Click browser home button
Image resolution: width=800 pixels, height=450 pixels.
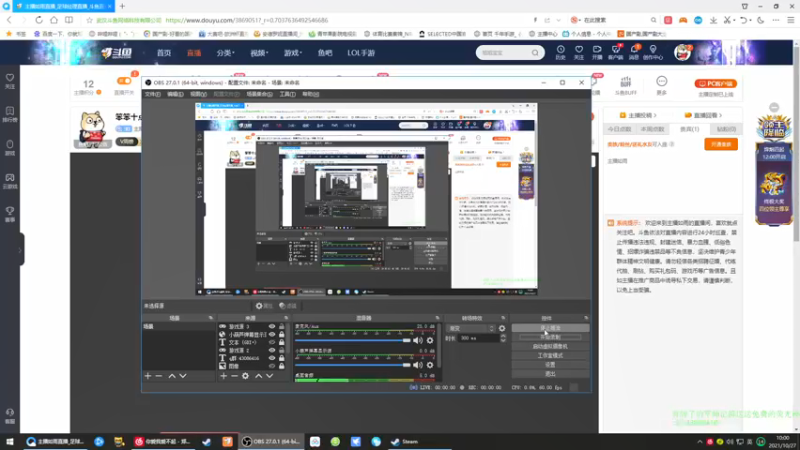(x=54, y=20)
